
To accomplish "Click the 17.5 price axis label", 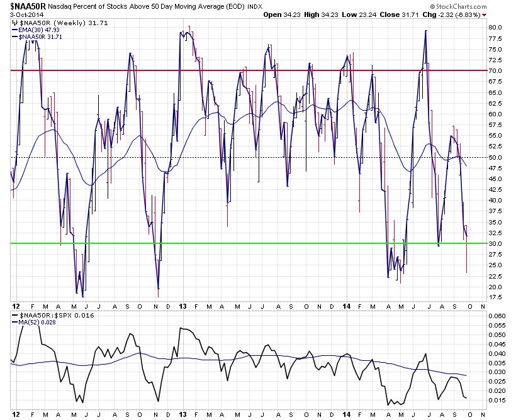I will pyautogui.click(x=495, y=297).
